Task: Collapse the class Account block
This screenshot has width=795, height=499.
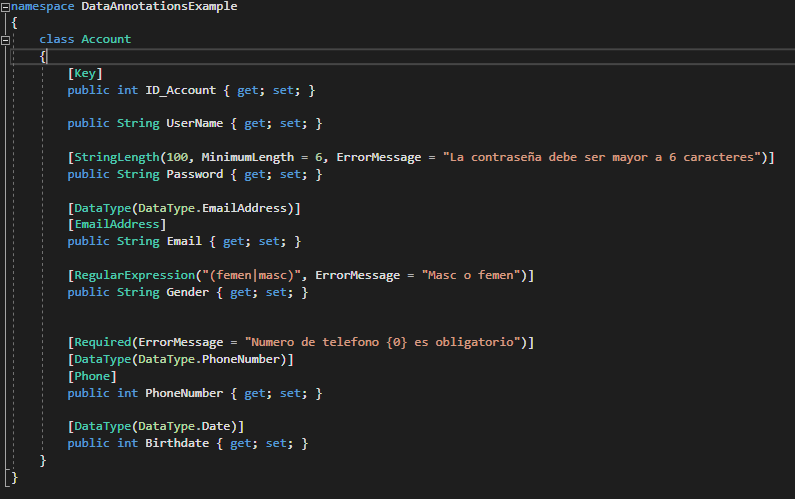Action: pos(5,40)
